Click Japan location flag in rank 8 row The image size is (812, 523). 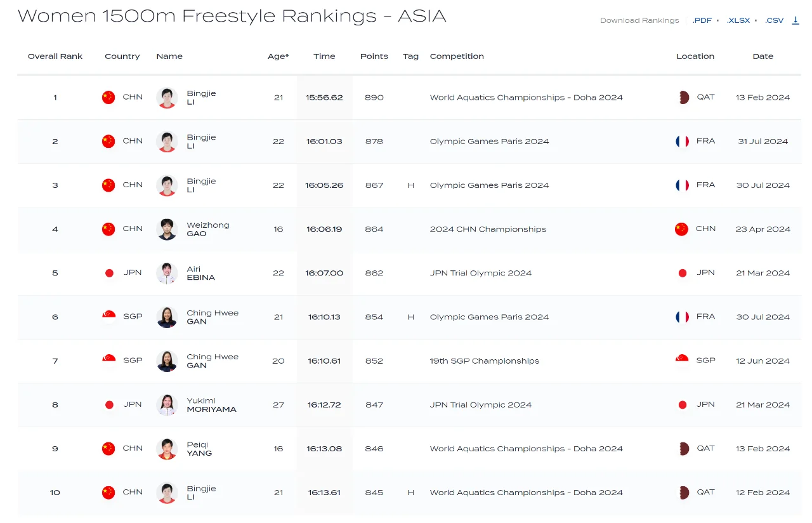683,404
